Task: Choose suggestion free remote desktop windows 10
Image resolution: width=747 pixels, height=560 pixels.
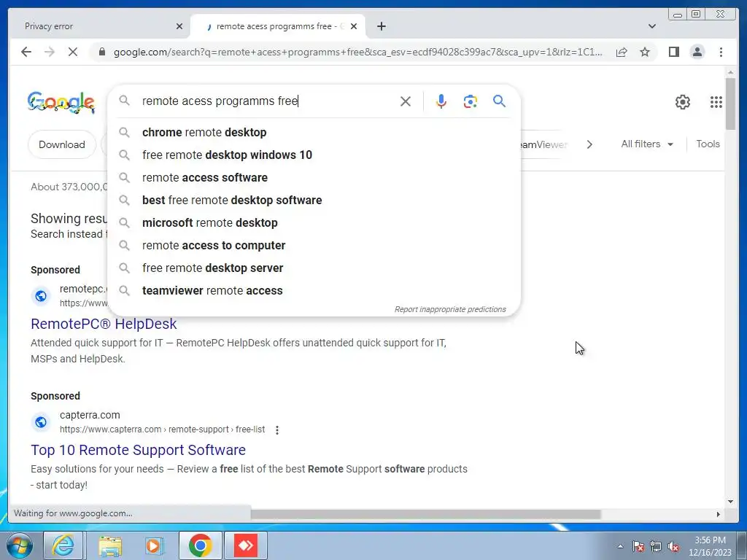Action: (x=314, y=155)
